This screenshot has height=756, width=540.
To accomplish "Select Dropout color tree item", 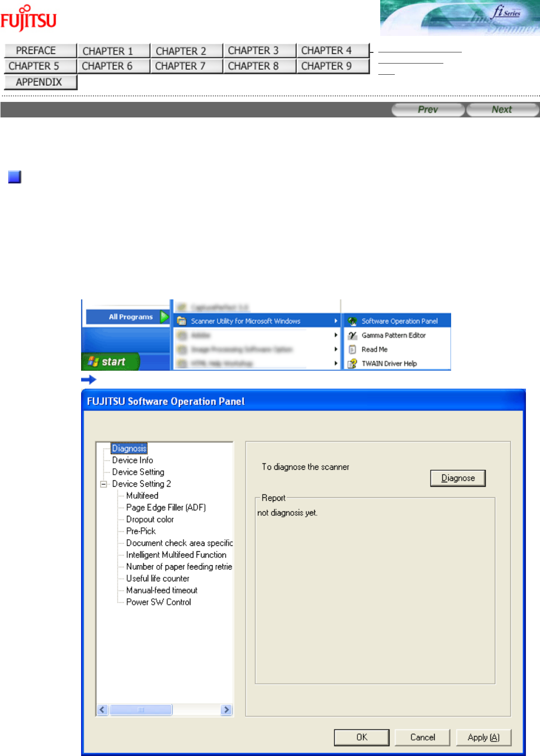I will [x=150, y=519].
